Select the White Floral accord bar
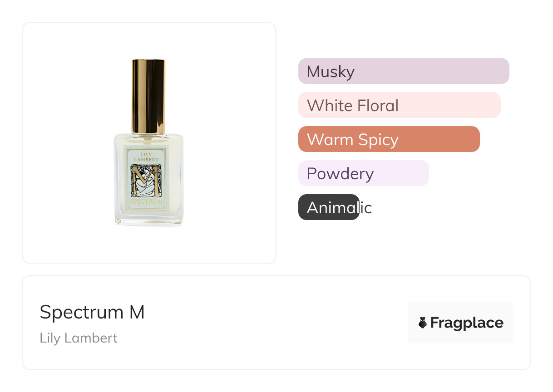Viewport: 553px width, 392px height. (399, 105)
